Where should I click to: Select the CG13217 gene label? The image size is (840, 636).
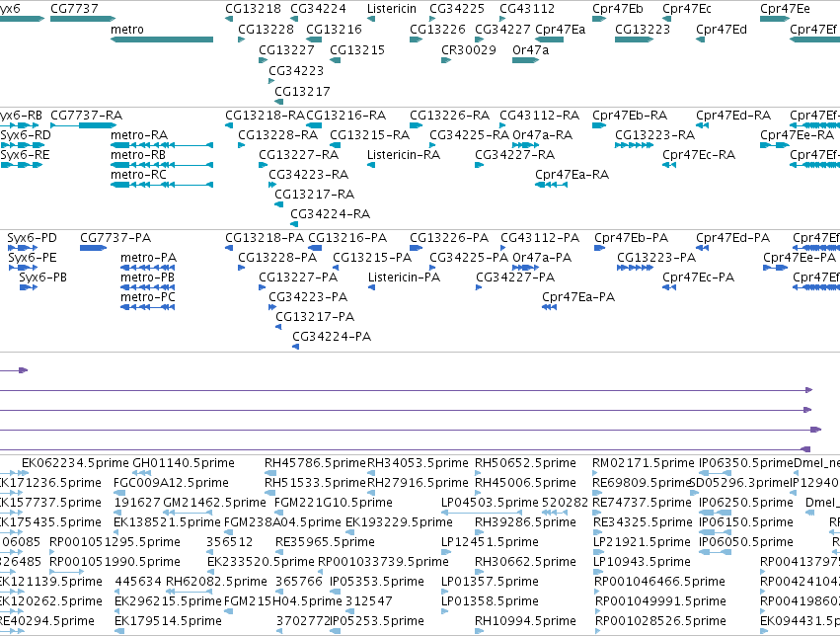(x=302, y=92)
